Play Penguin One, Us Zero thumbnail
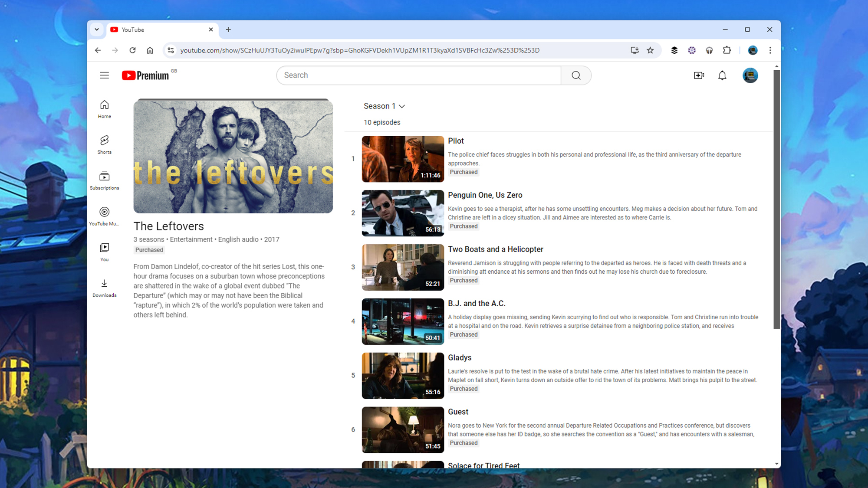Screen dimensions: 868x488 click(403, 213)
